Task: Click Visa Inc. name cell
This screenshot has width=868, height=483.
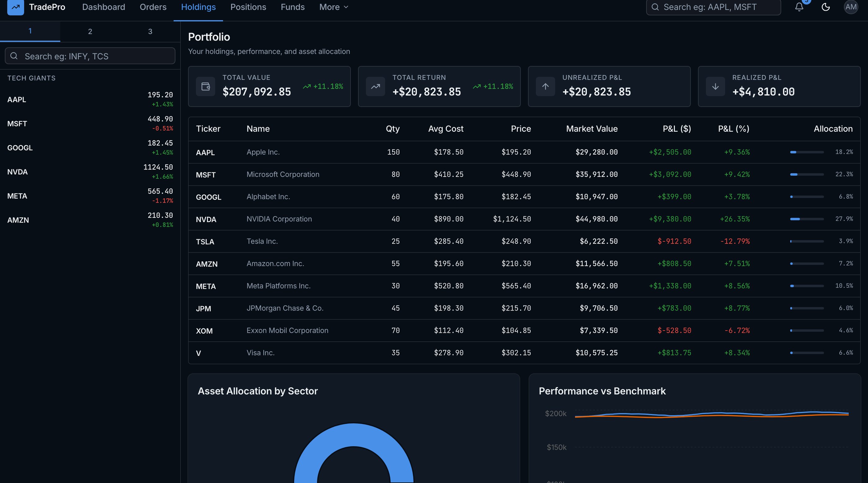Action: coord(260,353)
